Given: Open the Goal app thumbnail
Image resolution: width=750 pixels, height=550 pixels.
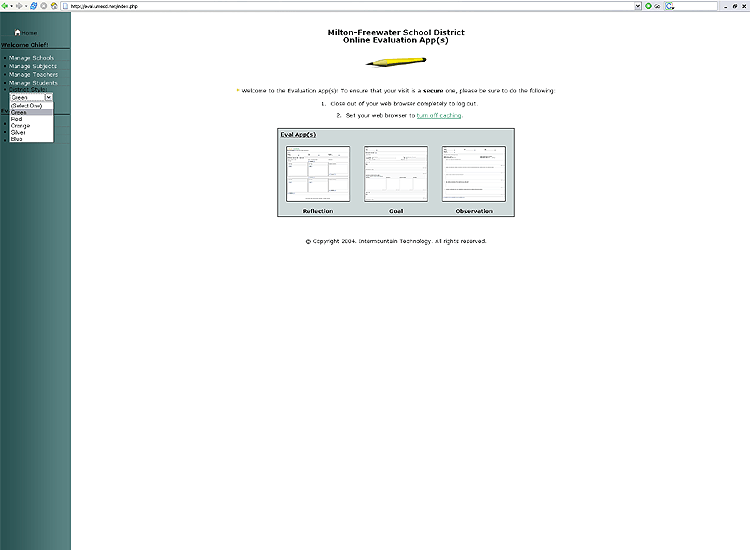Looking at the screenshot, I should 396,174.
